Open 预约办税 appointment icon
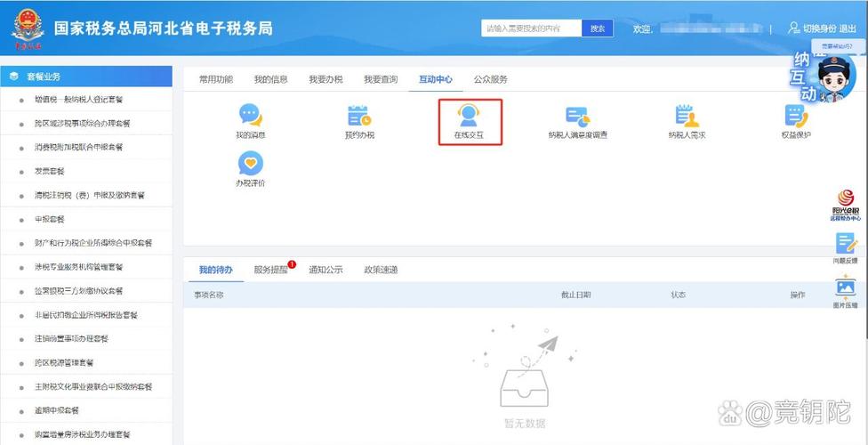Viewport: 868px width, 445px height. (360, 116)
